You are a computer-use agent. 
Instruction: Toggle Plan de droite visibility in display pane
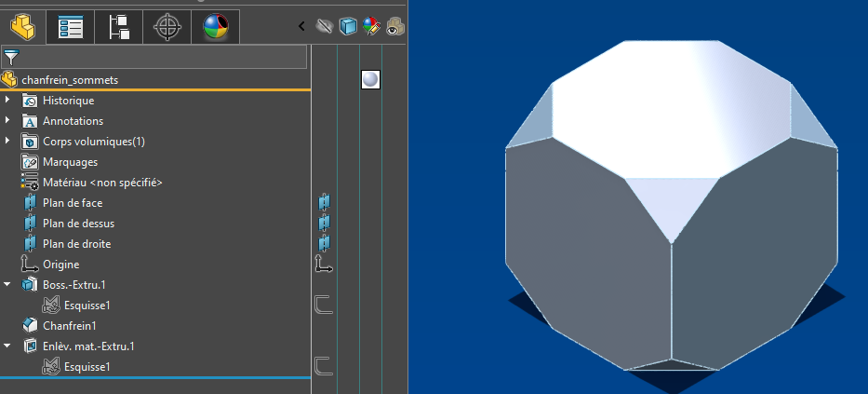pyautogui.click(x=325, y=244)
